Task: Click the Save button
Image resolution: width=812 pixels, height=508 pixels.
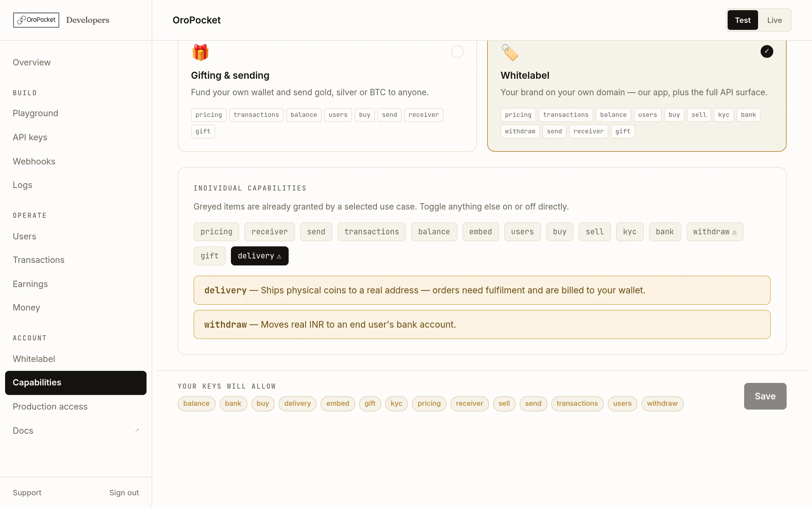Action: [765, 396]
